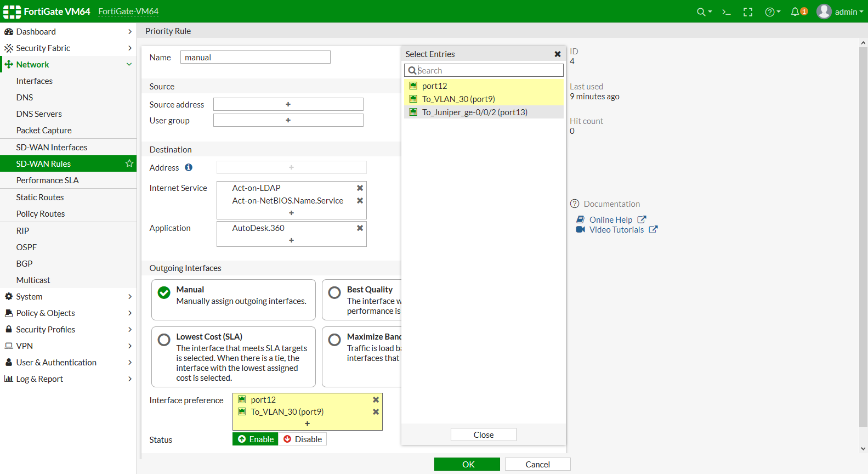This screenshot has height=474, width=868.
Task: Set Status to Enable
Action: pos(256,439)
